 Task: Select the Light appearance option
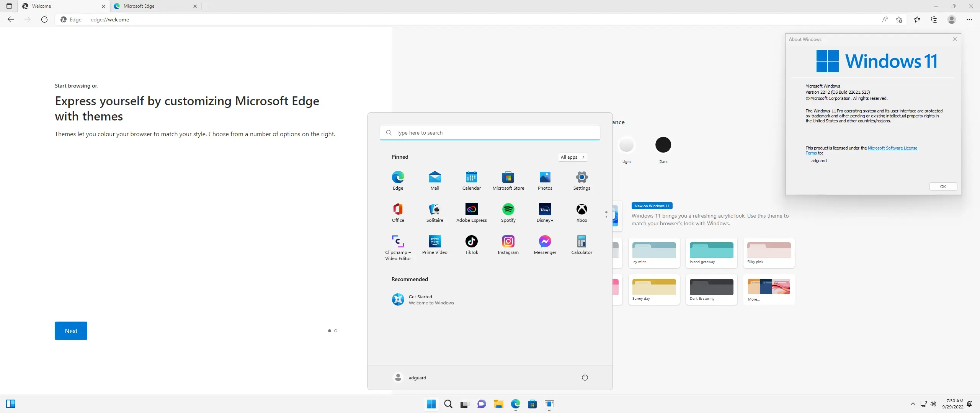(x=626, y=145)
